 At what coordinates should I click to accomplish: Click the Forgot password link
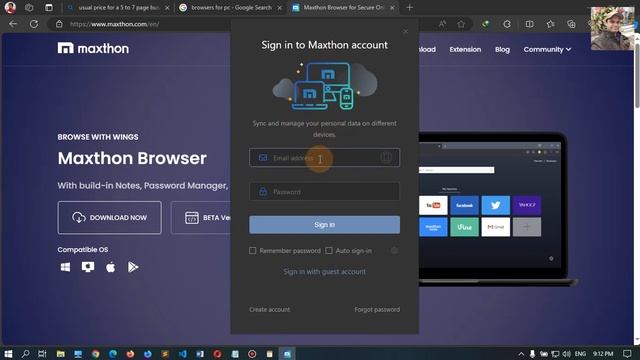(377, 310)
